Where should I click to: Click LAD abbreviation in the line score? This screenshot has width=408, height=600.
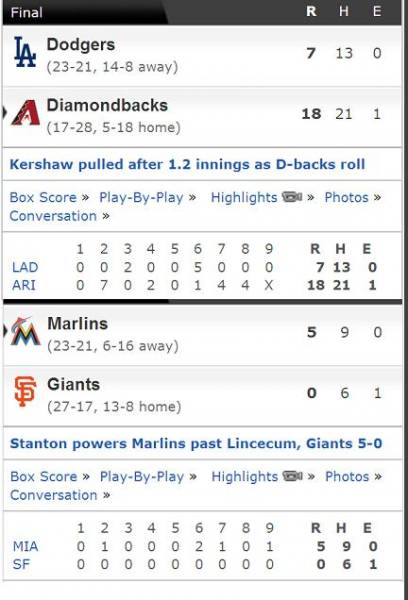pos(25,267)
